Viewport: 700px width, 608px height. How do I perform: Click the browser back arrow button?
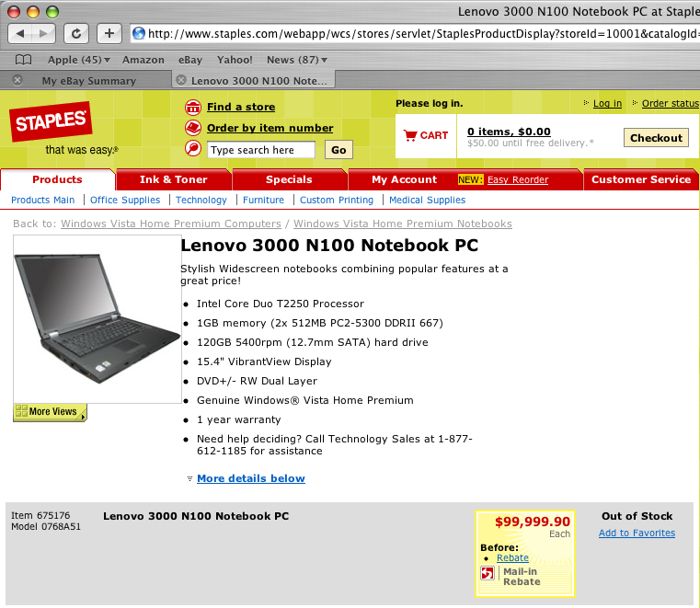[x=20, y=33]
